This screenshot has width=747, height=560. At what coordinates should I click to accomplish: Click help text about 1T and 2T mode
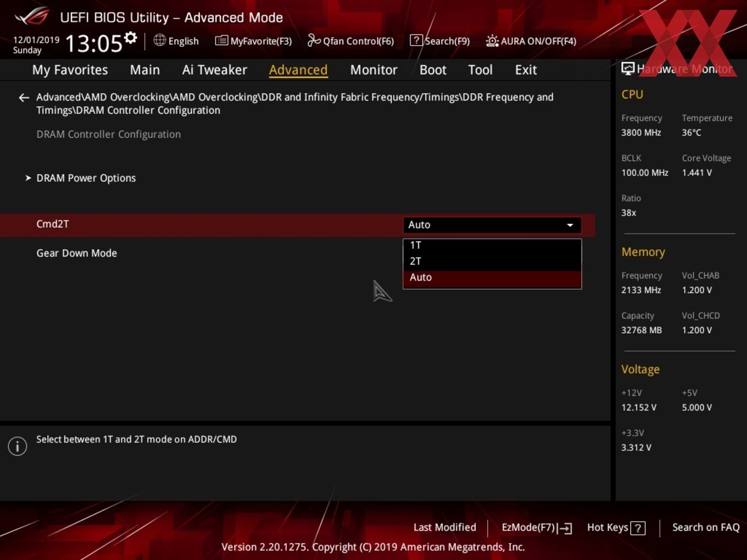click(x=136, y=440)
